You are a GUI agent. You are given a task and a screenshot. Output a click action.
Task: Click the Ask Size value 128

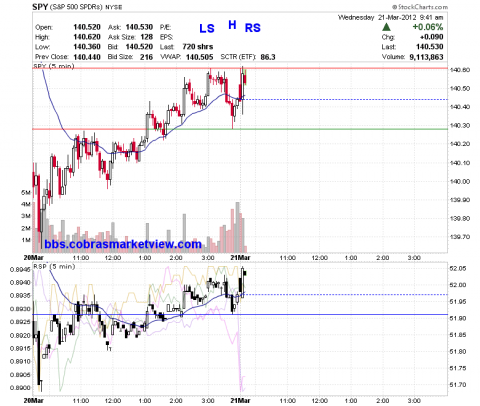147,37
